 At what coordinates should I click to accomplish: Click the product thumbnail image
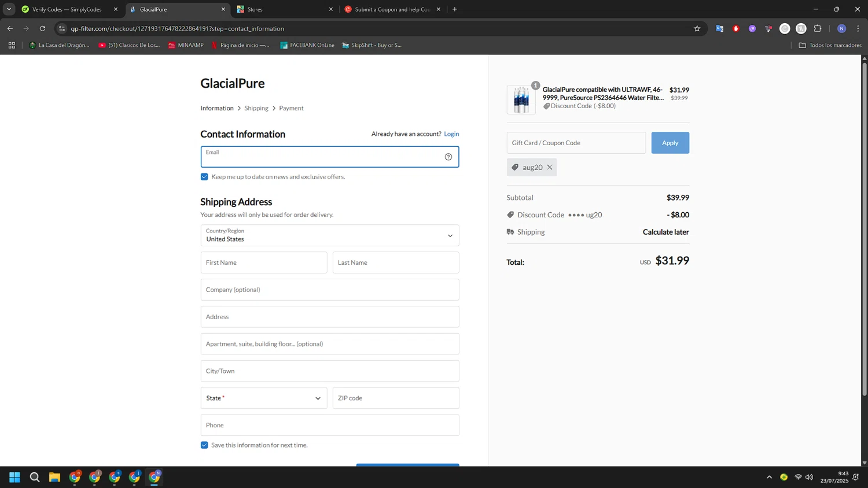[521, 99]
